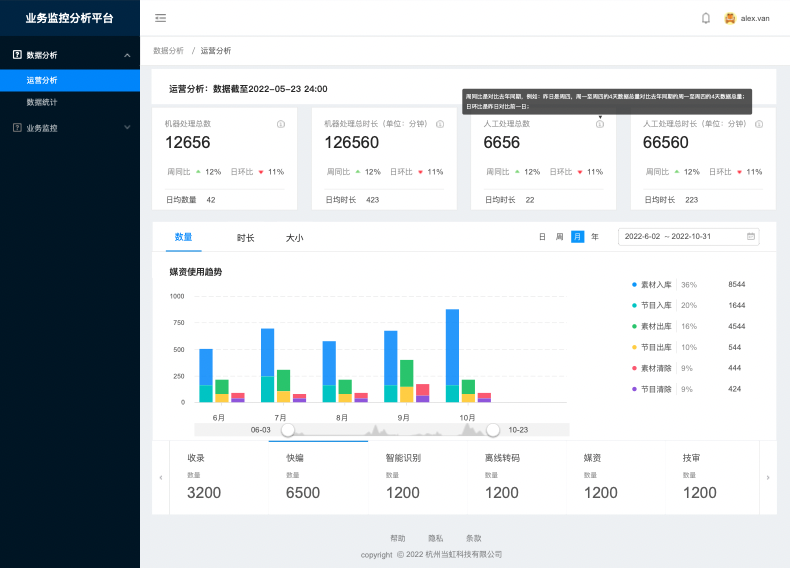This screenshot has width=790, height=568.
Task: Open calendar icon in date range field
Action: pos(751,237)
